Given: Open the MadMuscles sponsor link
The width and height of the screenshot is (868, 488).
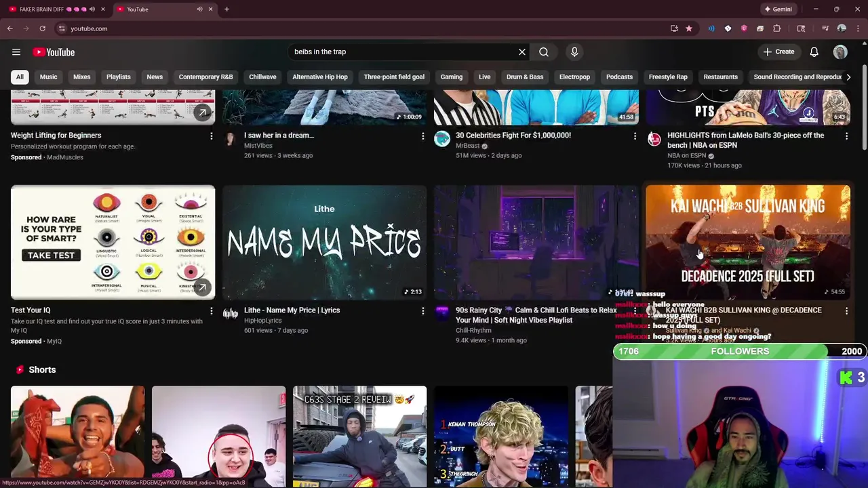Looking at the screenshot, I should [x=65, y=157].
